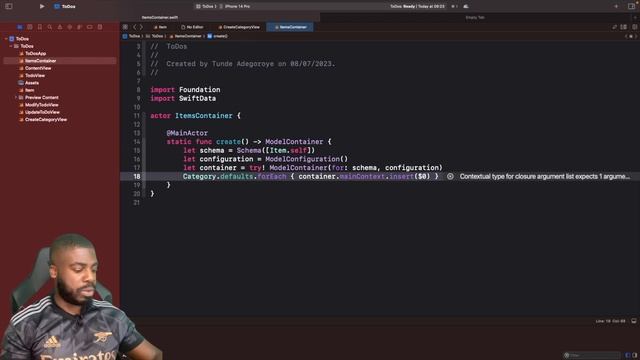Image resolution: width=640 pixels, height=360 pixels.
Task: Show the Report navigator
Action: tap(100, 27)
